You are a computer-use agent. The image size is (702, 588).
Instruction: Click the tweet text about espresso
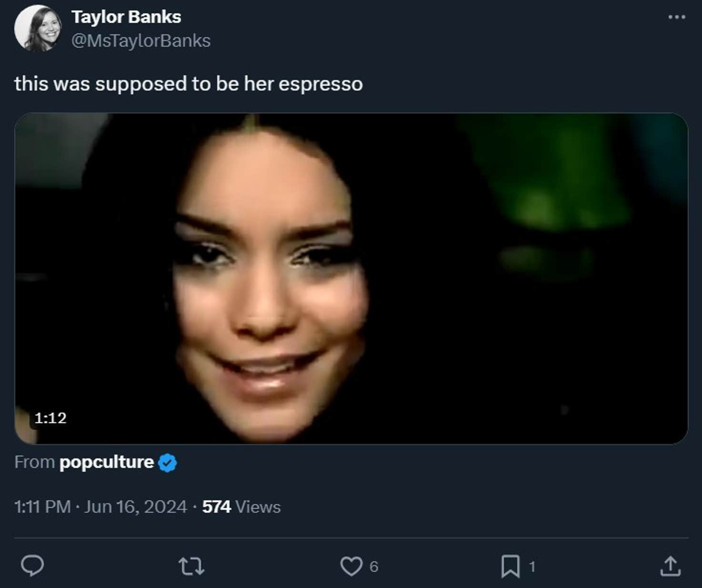tap(189, 84)
